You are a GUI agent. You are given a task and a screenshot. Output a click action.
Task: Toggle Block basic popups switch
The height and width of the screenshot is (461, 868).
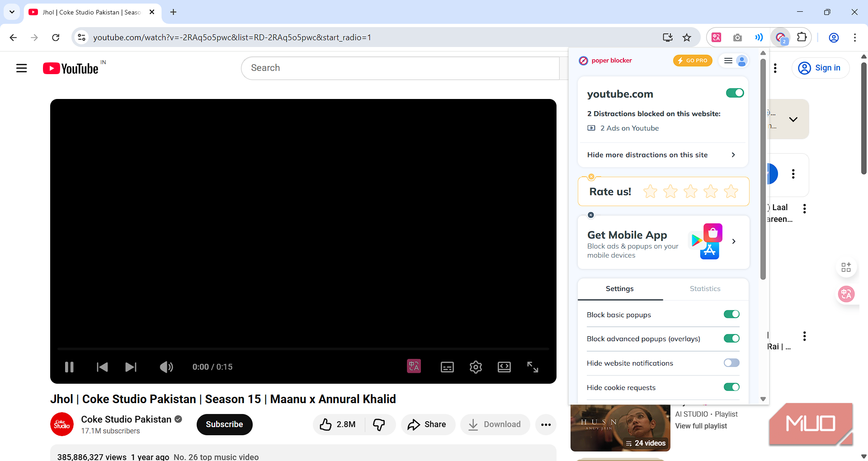point(731,315)
